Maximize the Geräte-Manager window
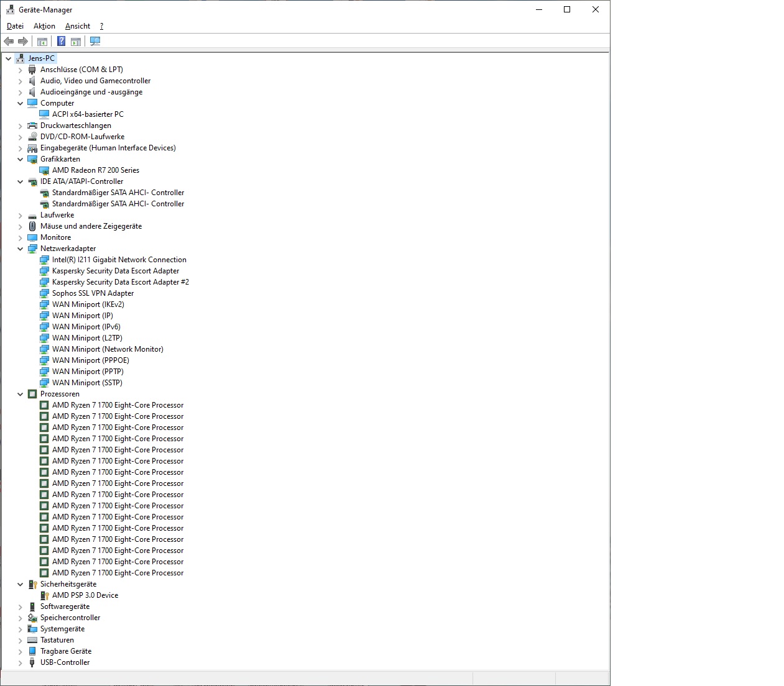 pyautogui.click(x=567, y=9)
